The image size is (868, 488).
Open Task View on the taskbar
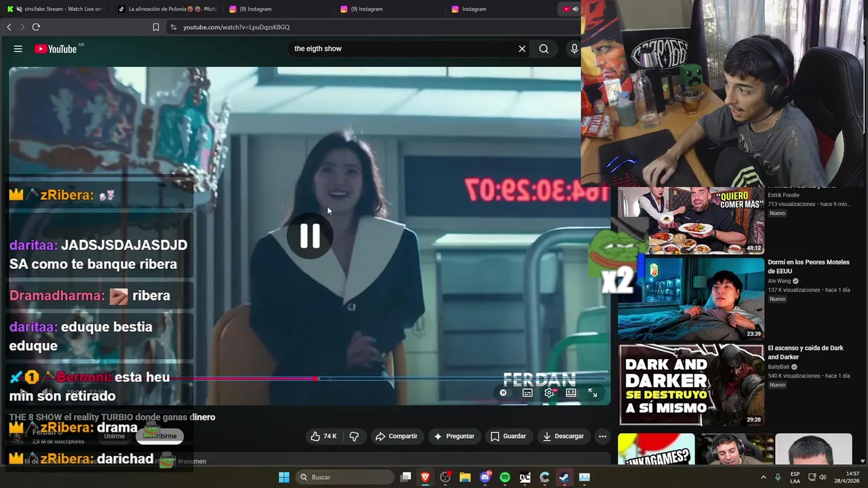[x=406, y=477]
